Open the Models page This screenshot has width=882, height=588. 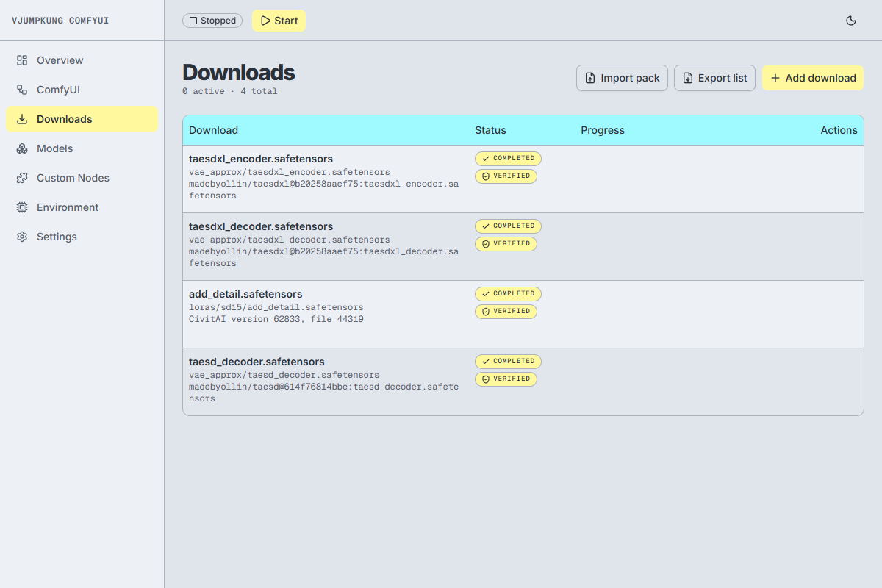(x=82, y=148)
